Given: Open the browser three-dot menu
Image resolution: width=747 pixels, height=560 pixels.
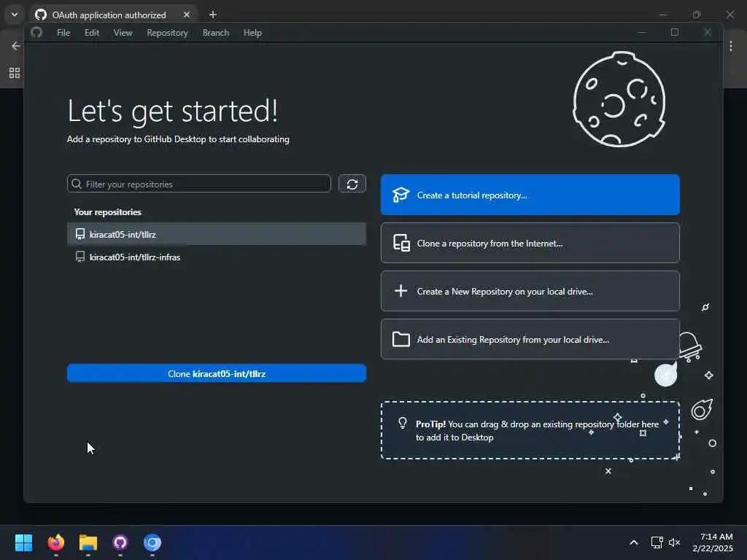Looking at the screenshot, I should pos(731,46).
